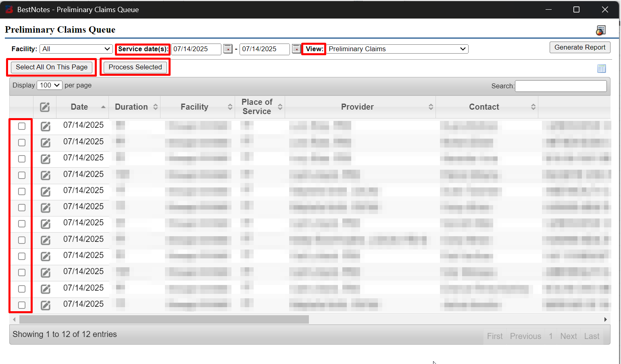Open the edit icon of the second row
Viewport: 621px width, 364px height.
pyautogui.click(x=46, y=143)
